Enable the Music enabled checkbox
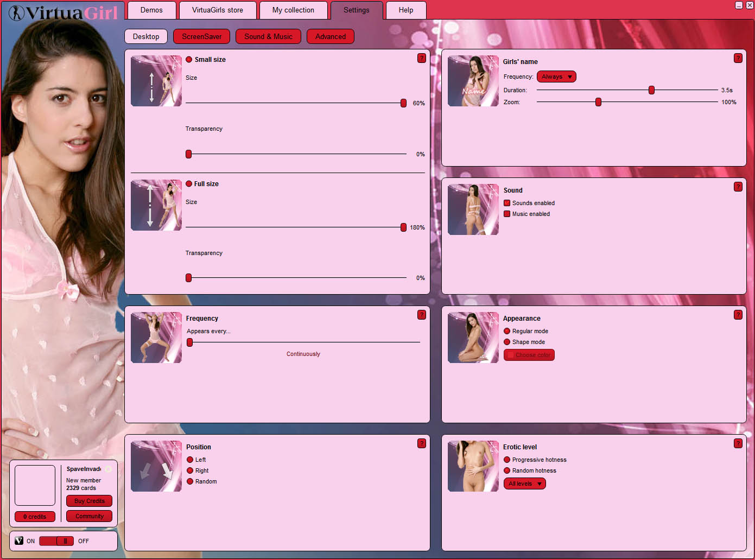This screenshot has height=560, width=755. tap(507, 214)
